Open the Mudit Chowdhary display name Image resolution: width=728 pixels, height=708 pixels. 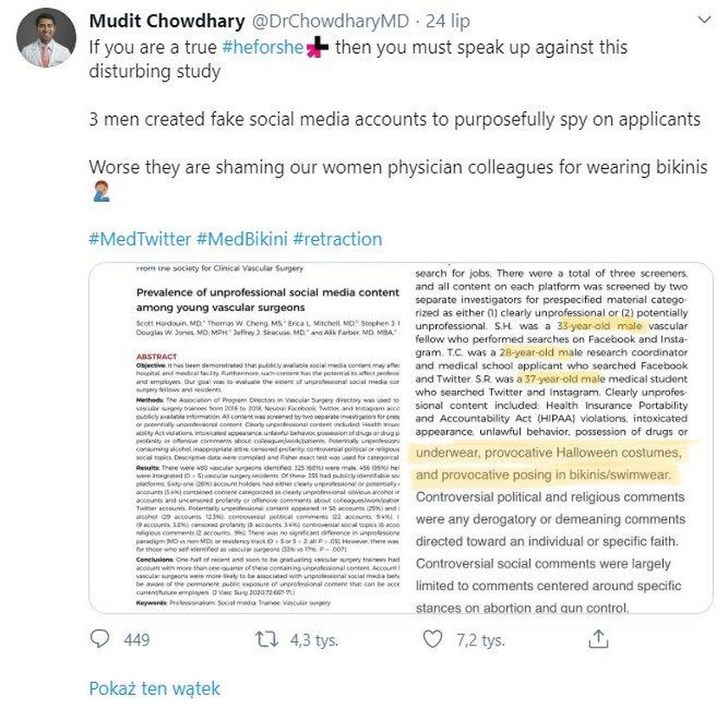pos(166,21)
